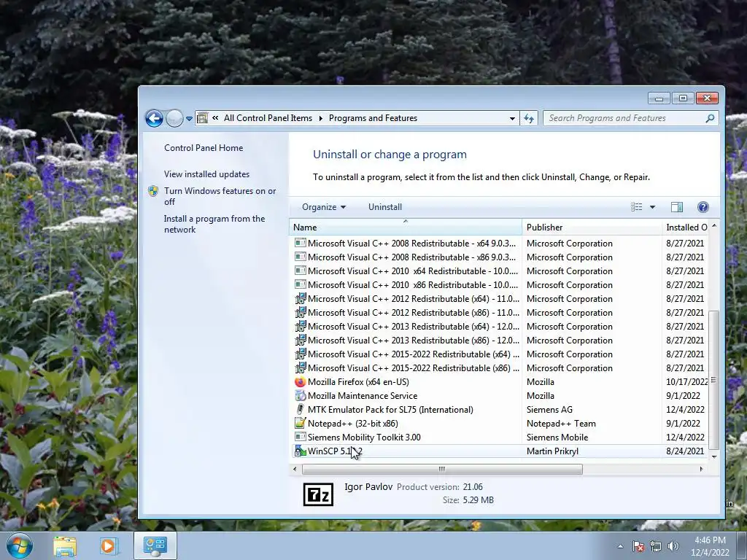
Task: Click the horizontal scrollbar right arrow
Action: [701, 469]
